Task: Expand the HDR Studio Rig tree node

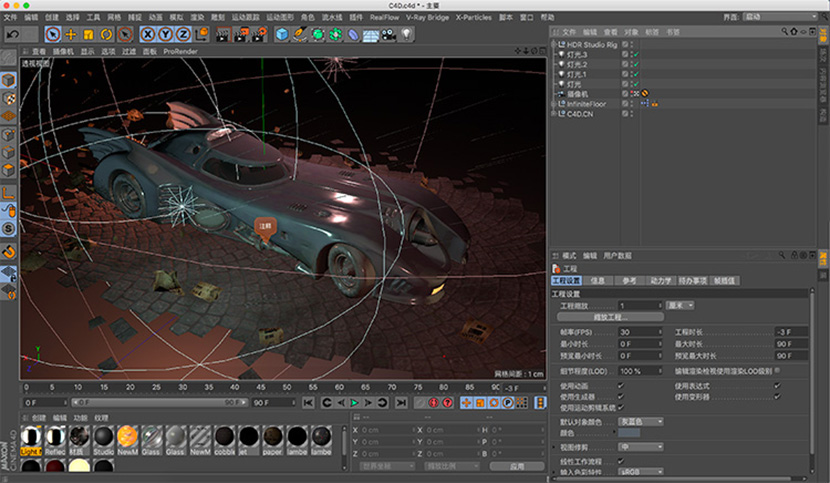Action: 554,44
